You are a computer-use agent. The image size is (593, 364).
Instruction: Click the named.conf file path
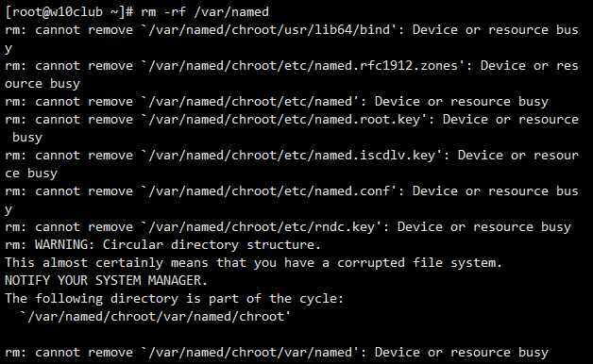coord(269,191)
